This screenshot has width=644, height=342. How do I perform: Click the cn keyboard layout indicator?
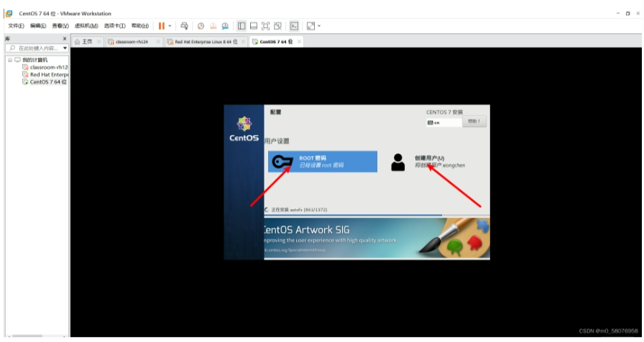[443, 122]
